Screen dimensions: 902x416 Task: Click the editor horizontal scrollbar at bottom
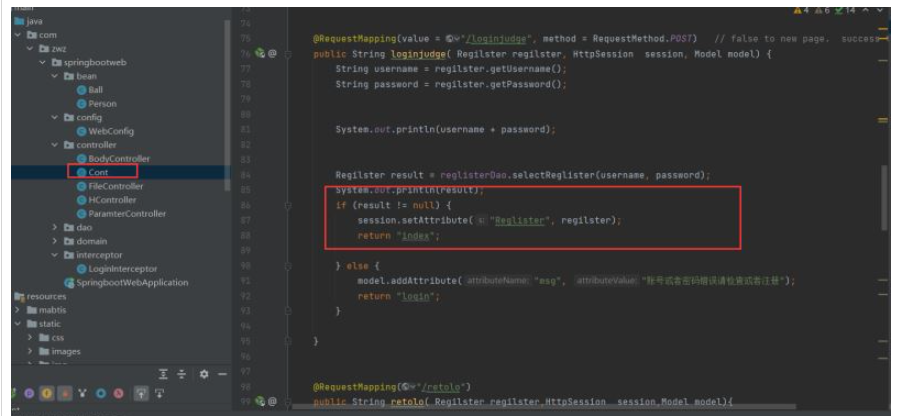click(543, 407)
